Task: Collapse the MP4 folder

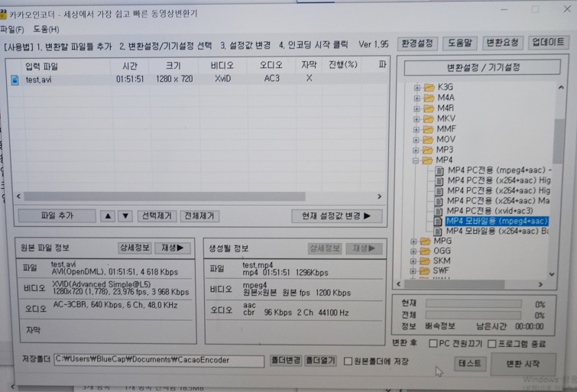Action: coord(416,160)
